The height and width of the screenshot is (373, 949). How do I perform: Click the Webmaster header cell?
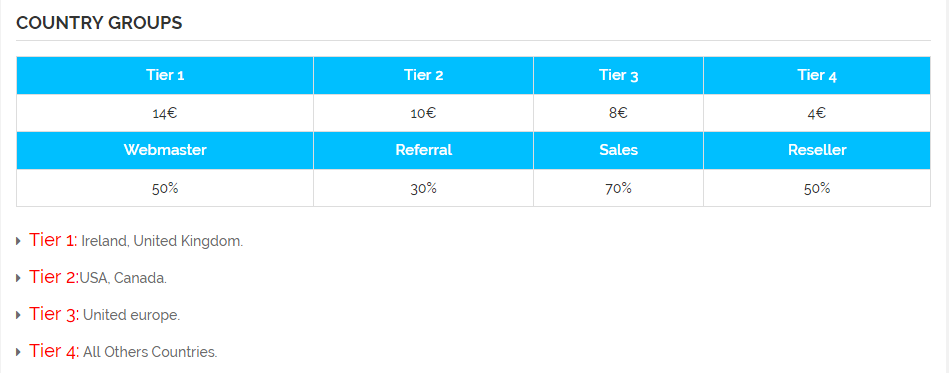(x=165, y=150)
